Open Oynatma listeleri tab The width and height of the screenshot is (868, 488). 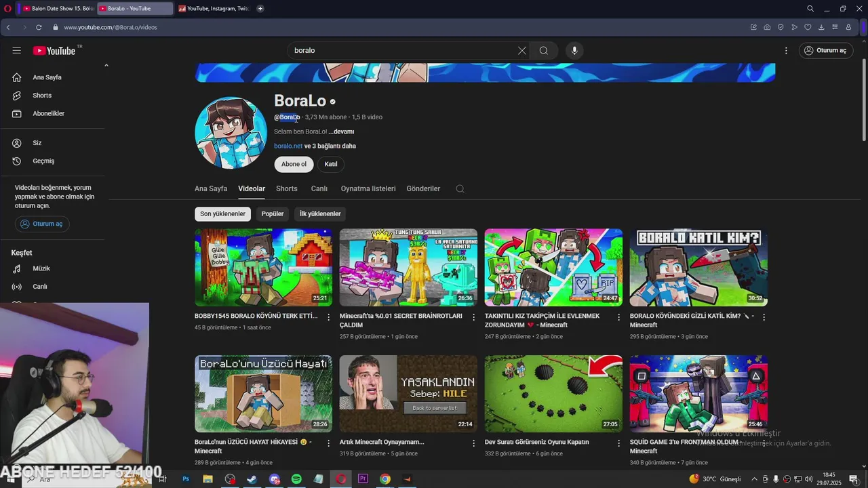368,188
